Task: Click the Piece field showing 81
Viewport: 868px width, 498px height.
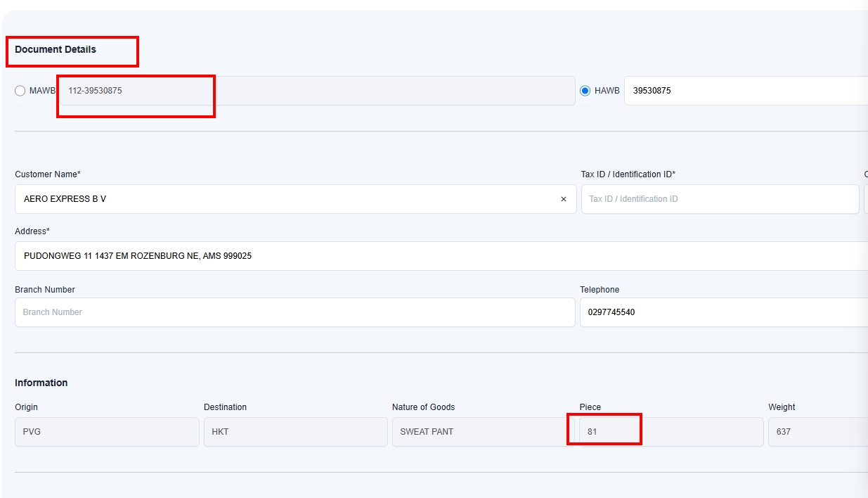Action: [671, 432]
